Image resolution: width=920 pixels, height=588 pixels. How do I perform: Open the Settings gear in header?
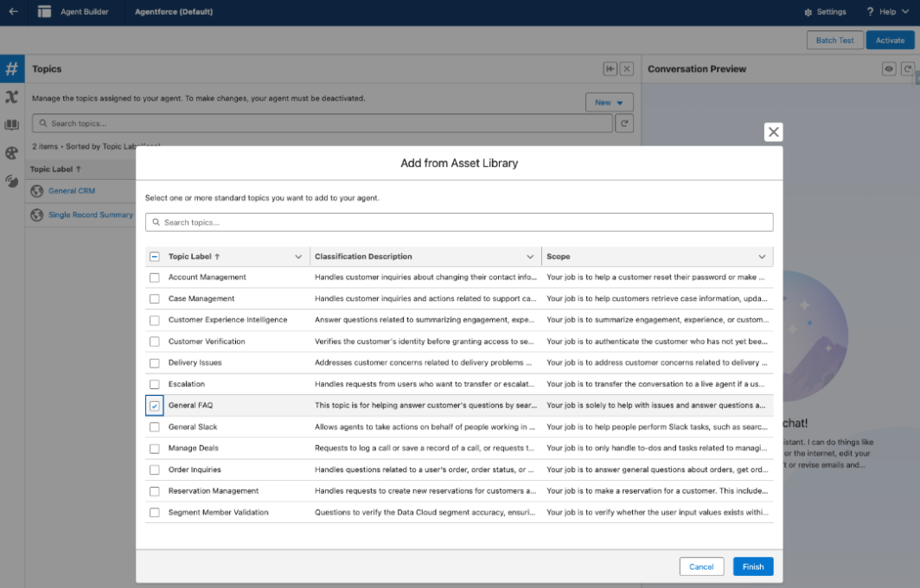824,12
